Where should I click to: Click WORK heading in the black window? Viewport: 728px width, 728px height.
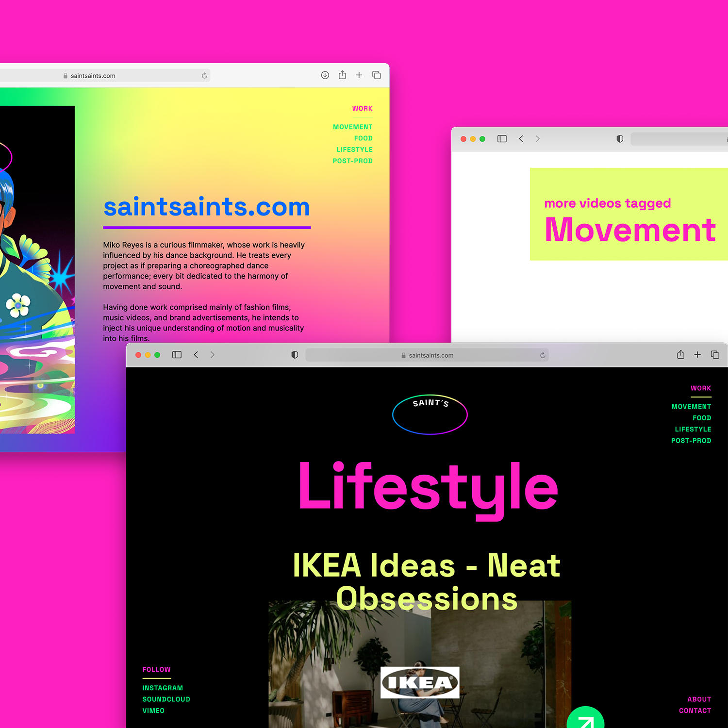tap(701, 388)
